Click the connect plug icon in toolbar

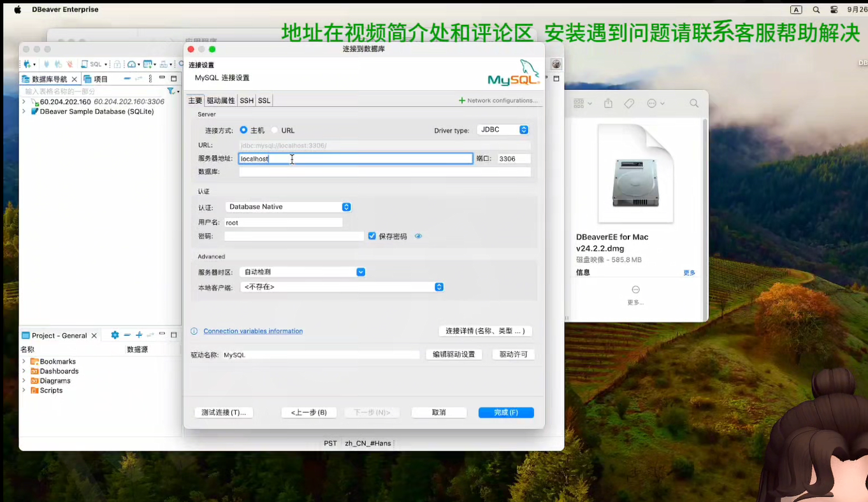click(47, 64)
